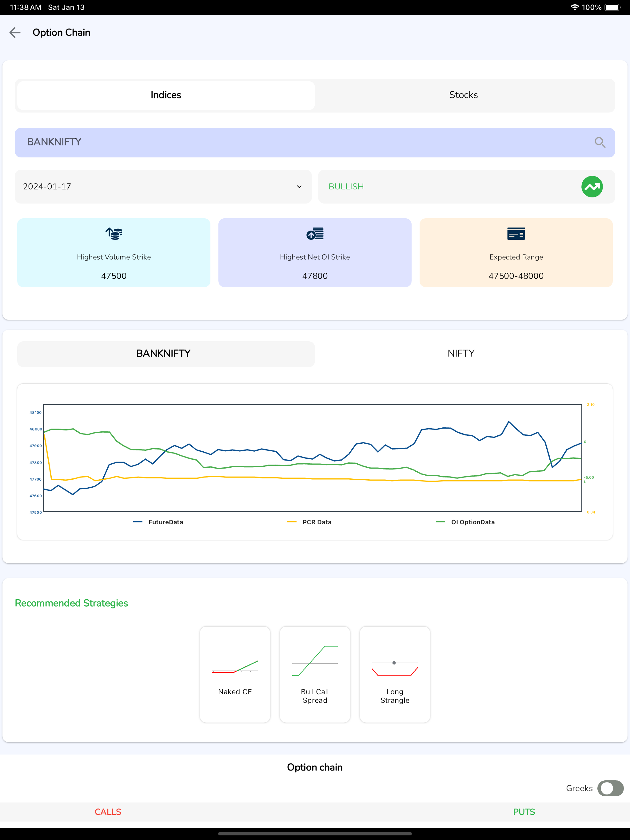Select the Long Strangle strategy card
The height and width of the screenshot is (840, 630).
tap(395, 675)
